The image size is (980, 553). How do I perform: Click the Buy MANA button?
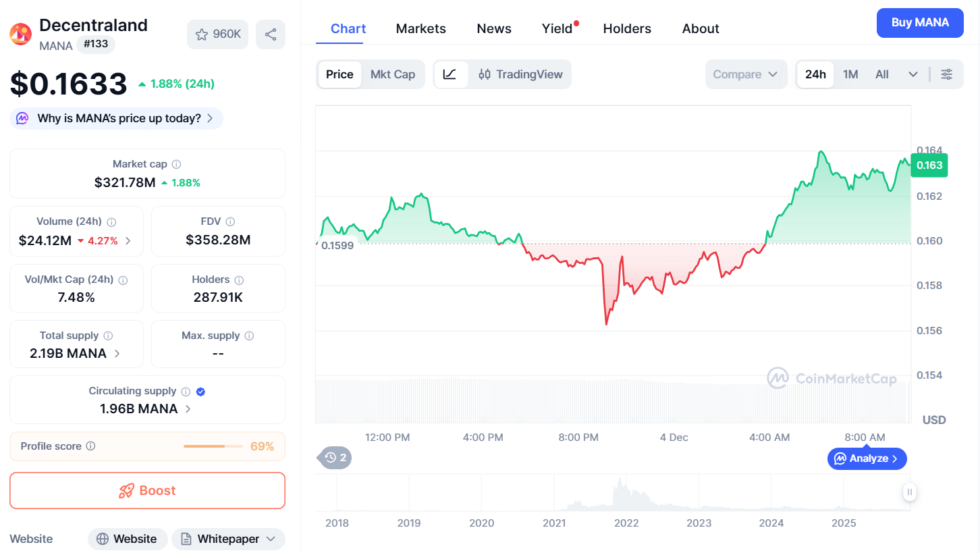click(920, 22)
